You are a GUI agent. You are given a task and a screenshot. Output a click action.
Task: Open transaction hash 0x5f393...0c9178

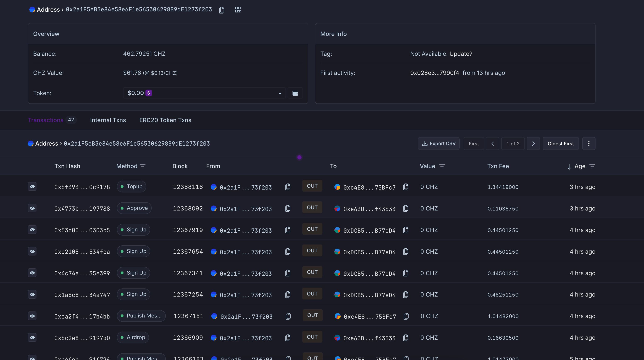[82, 187]
